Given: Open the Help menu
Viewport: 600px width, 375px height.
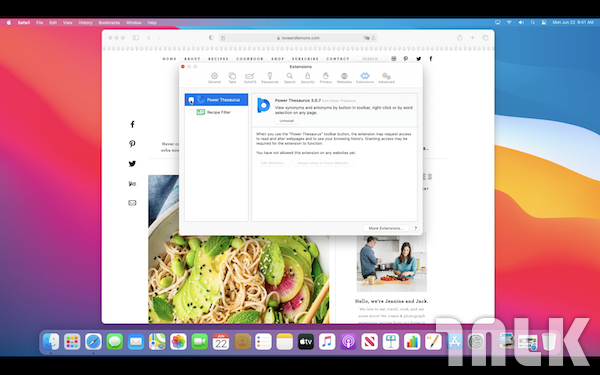Looking at the screenshot, I should [x=152, y=23].
